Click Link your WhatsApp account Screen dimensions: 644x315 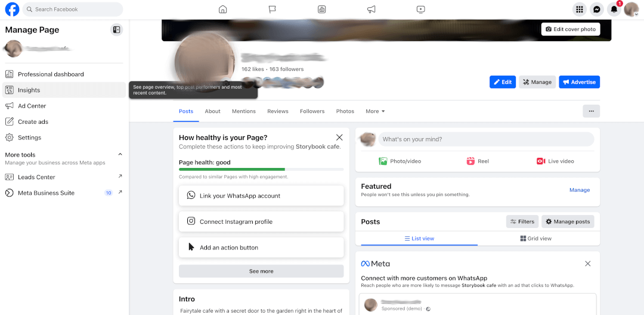click(261, 196)
